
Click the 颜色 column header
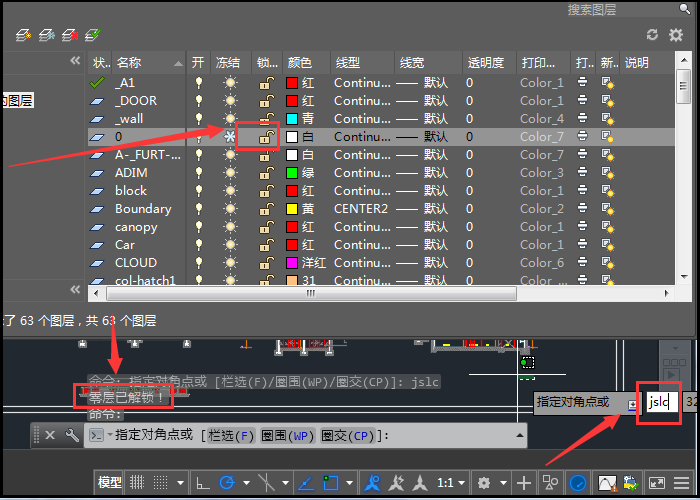point(306,63)
